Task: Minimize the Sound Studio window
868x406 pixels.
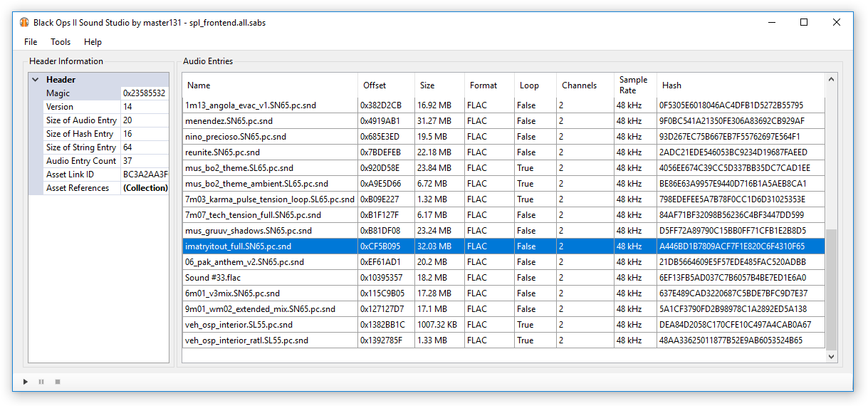Action: click(771, 22)
